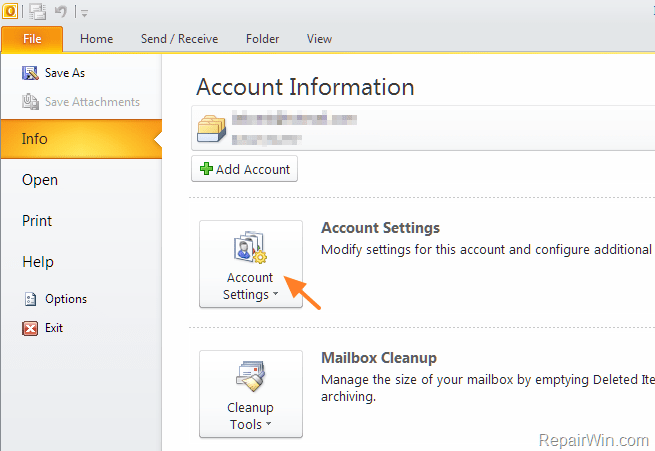Switch to the Home tab
This screenshot has height=451, width=655.
(x=96, y=39)
